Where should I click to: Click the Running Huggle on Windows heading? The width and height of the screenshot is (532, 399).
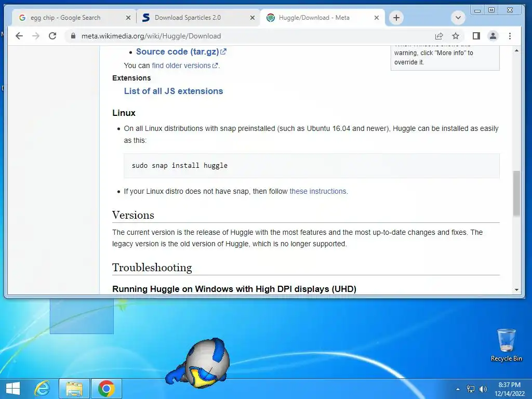click(234, 289)
